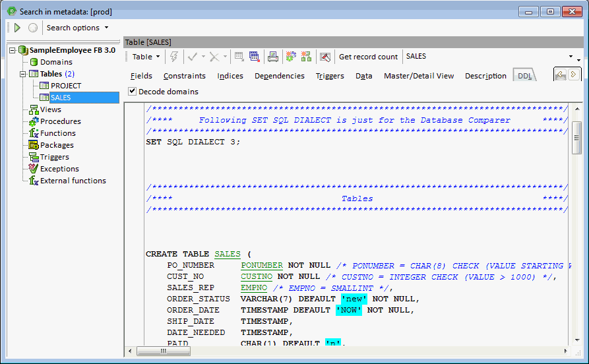Uncheck the Decode domains checkbox
Image resolution: width=589 pixels, height=364 pixels.
(132, 91)
